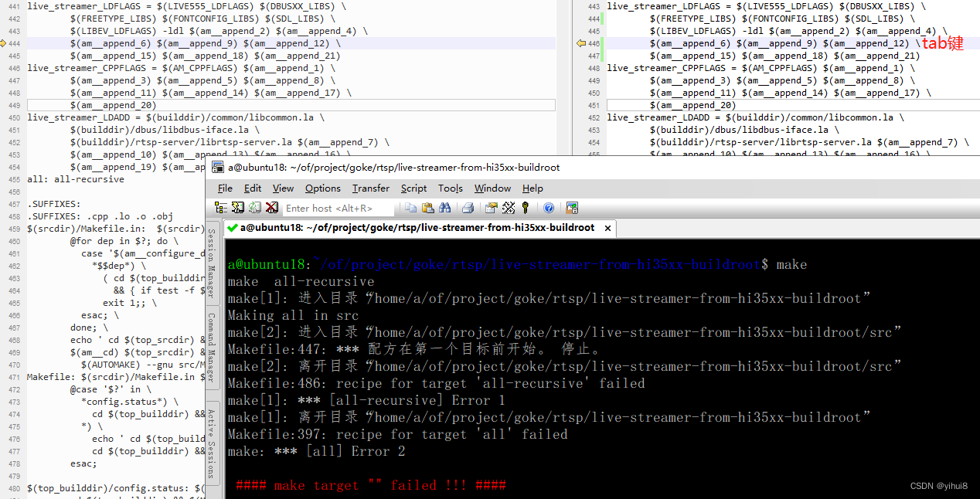Click the blue Help question mark icon
Screen dimensions: 980x499
(x=549, y=208)
